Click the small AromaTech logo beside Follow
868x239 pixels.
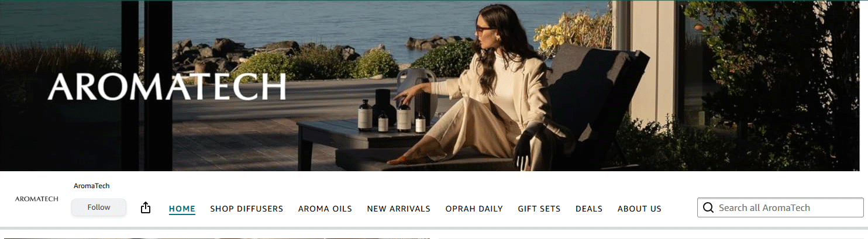pyautogui.click(x=37, y=199)
